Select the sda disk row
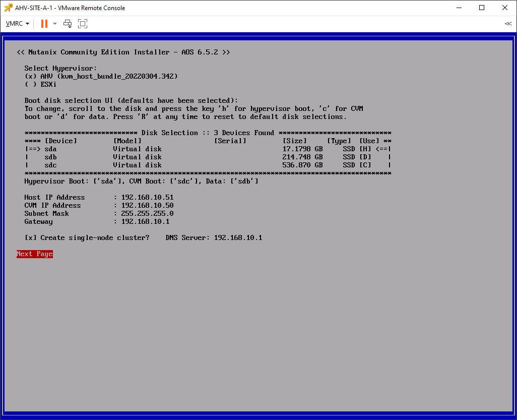Viewport: 517px width, 420px height. (208, 149)
